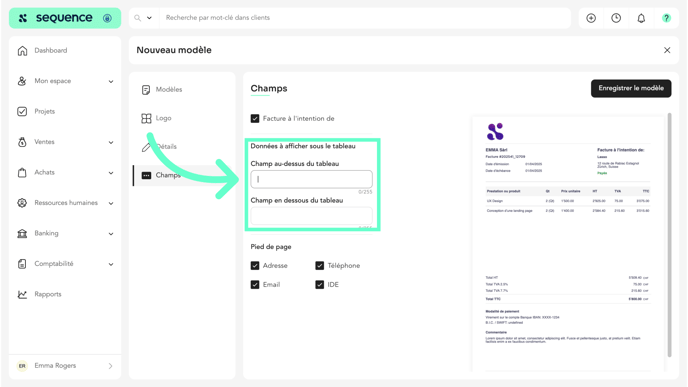Click the Champ en dessous du tableau field

click(312, 216)
